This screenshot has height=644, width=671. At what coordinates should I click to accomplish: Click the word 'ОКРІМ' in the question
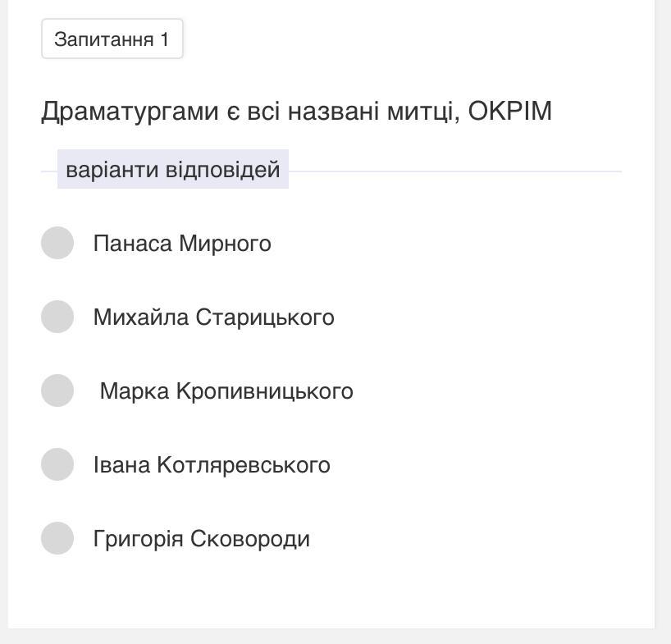(509, 111)
